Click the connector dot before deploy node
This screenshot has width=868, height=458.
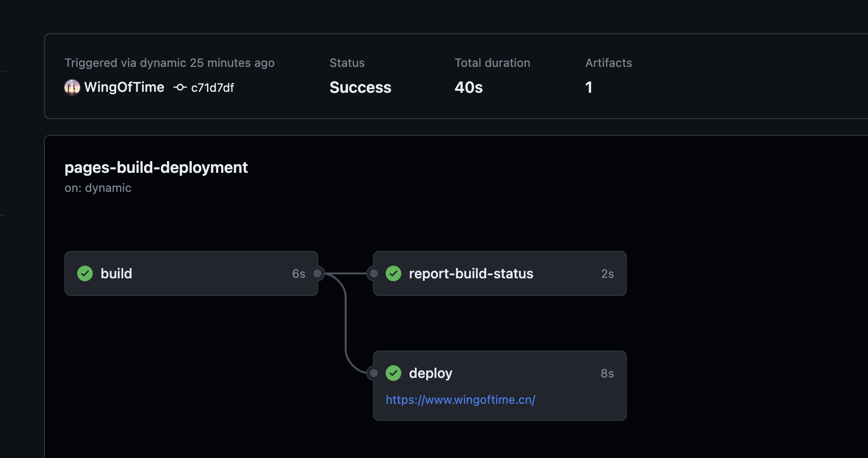373,373
